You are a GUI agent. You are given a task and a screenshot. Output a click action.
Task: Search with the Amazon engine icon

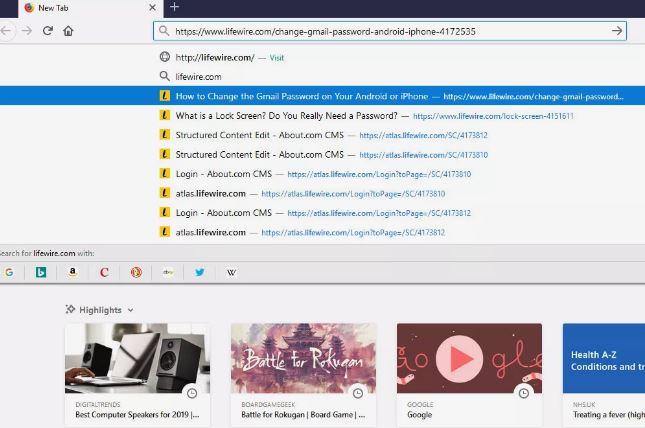click(x=72, y=272)
